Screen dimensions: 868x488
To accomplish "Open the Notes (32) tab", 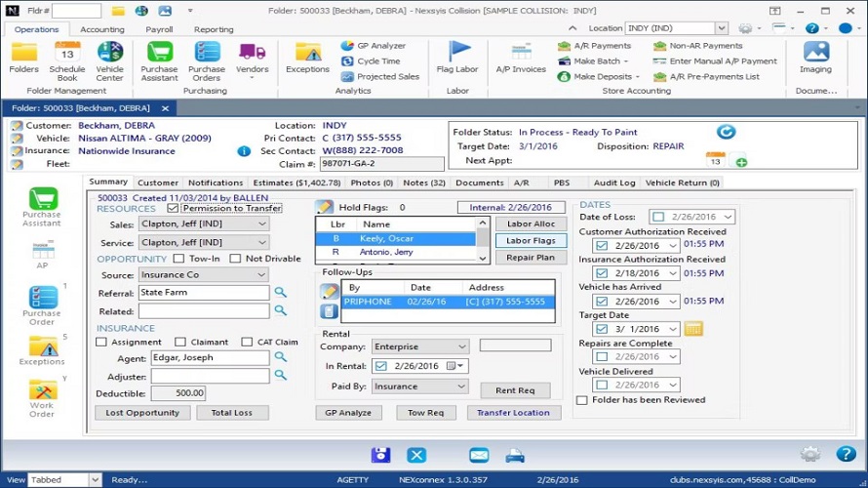I will coord(424,183).
